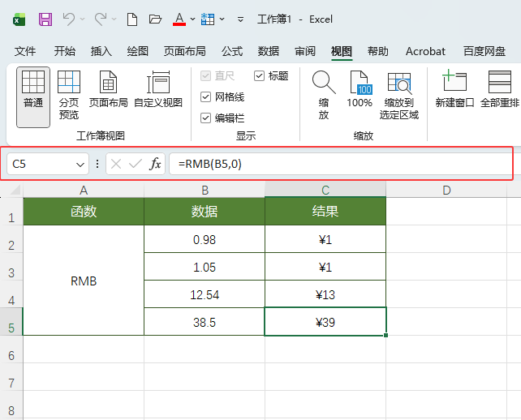Image resolution: width=521 pixels, height=420 pixels.
Task: Select column B header
Action: (x=205, y=191)
